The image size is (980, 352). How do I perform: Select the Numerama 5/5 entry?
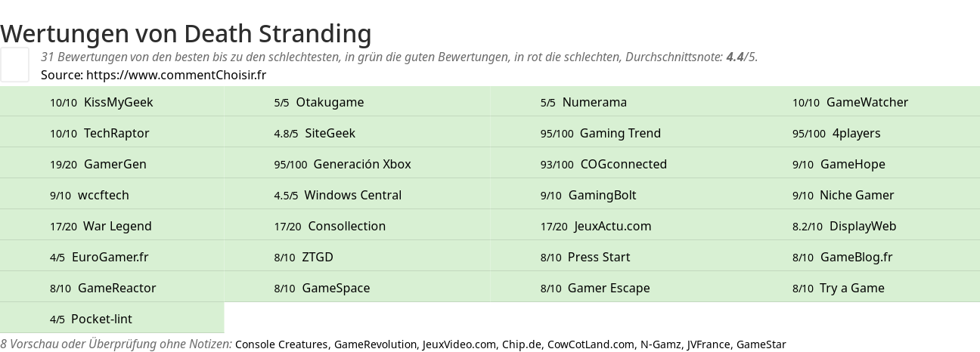(624, 102)
